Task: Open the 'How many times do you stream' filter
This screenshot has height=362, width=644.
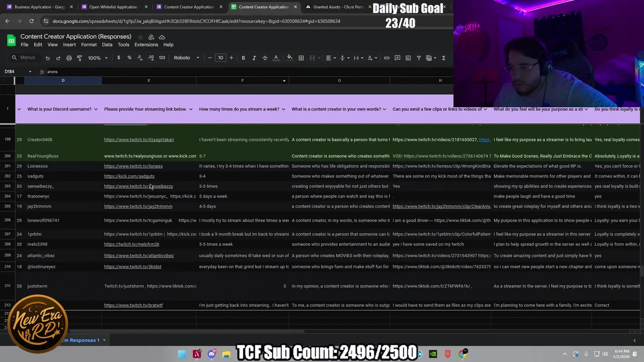Action: pos(283,109)
